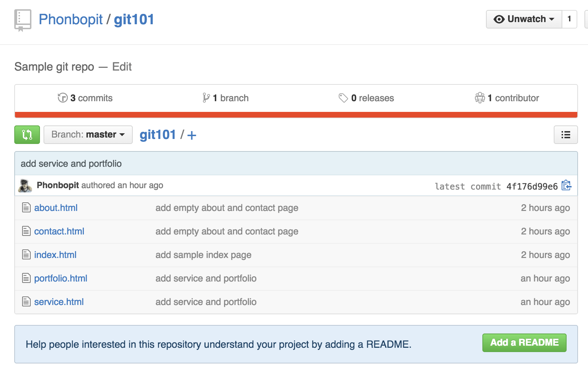The image size is (588, 372).
Task: Open the service.html file
Action: 59,302
